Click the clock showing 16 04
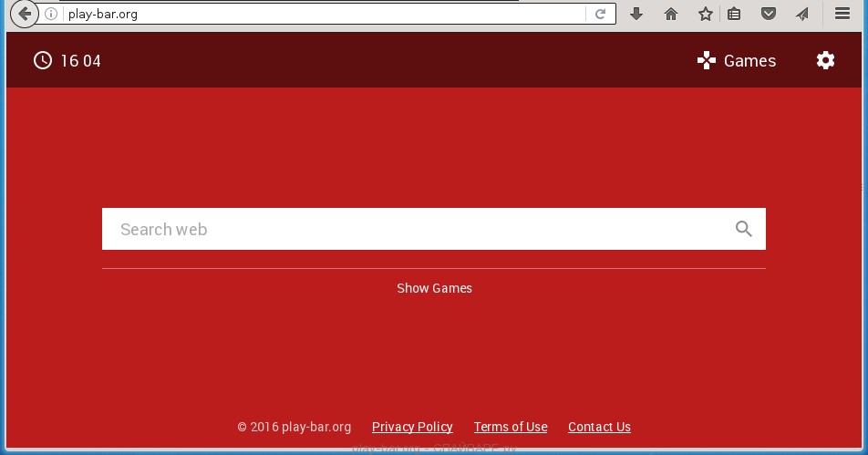 pos(67,61)
